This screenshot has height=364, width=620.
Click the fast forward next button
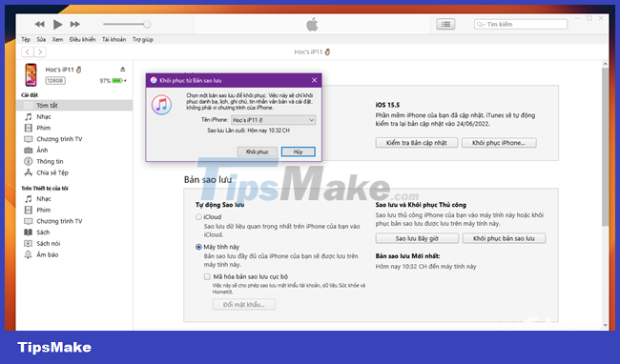tap(75, 25)
